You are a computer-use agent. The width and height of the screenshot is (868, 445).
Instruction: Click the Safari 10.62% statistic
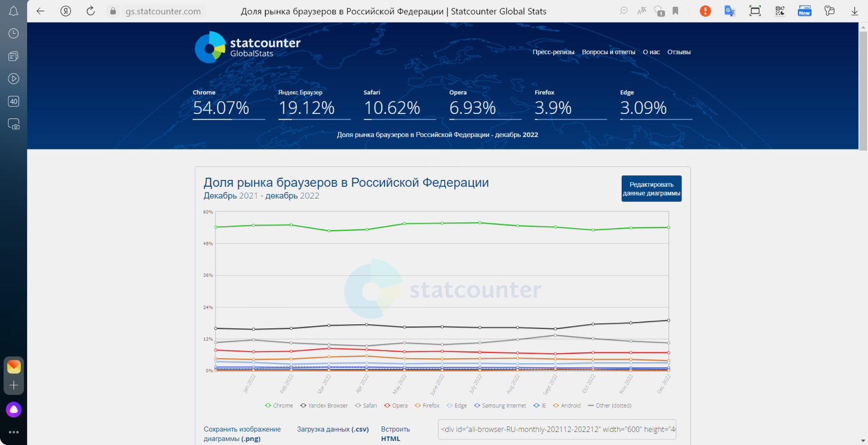pos(400,104)
